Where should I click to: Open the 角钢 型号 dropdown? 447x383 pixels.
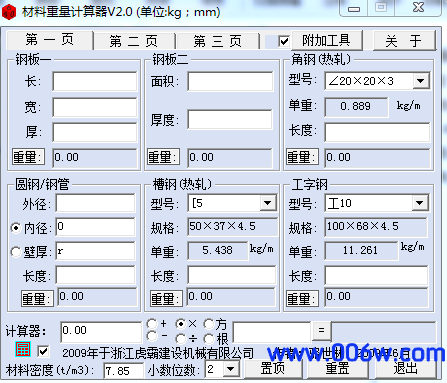pos(421,81)
